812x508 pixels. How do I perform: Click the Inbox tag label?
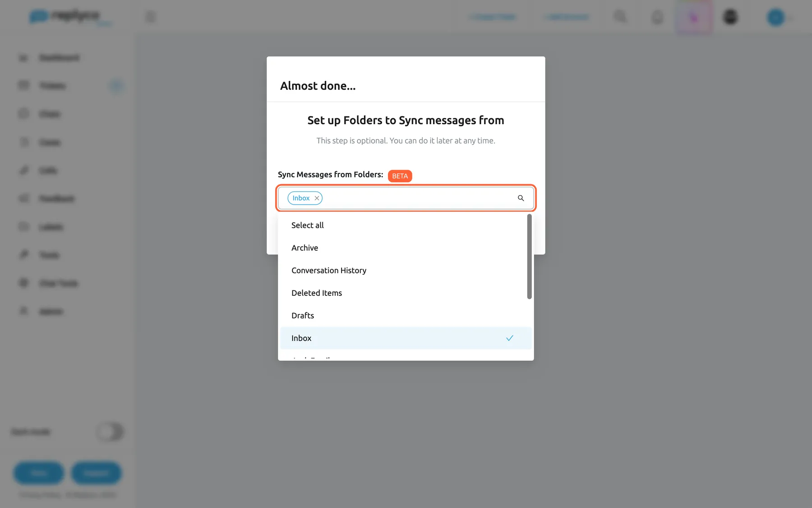[301, 198]
